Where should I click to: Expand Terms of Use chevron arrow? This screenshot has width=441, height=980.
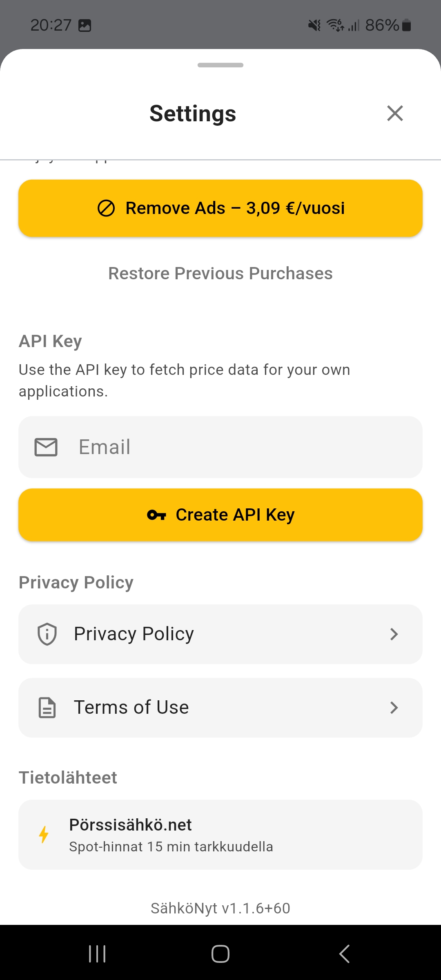394,708
